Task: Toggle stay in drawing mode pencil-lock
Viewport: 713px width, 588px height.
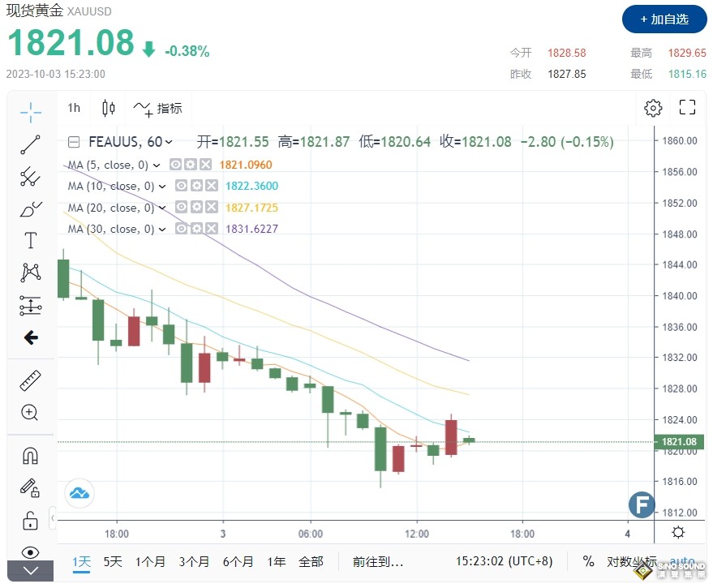Action: coord(30,488)
